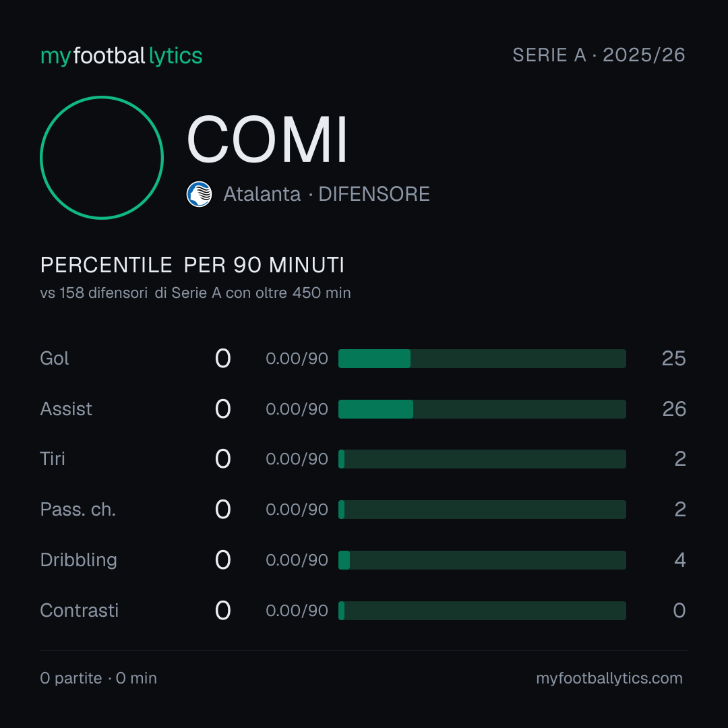
Task: Click the Atalanta club crest icon
Action: [199, 194]
